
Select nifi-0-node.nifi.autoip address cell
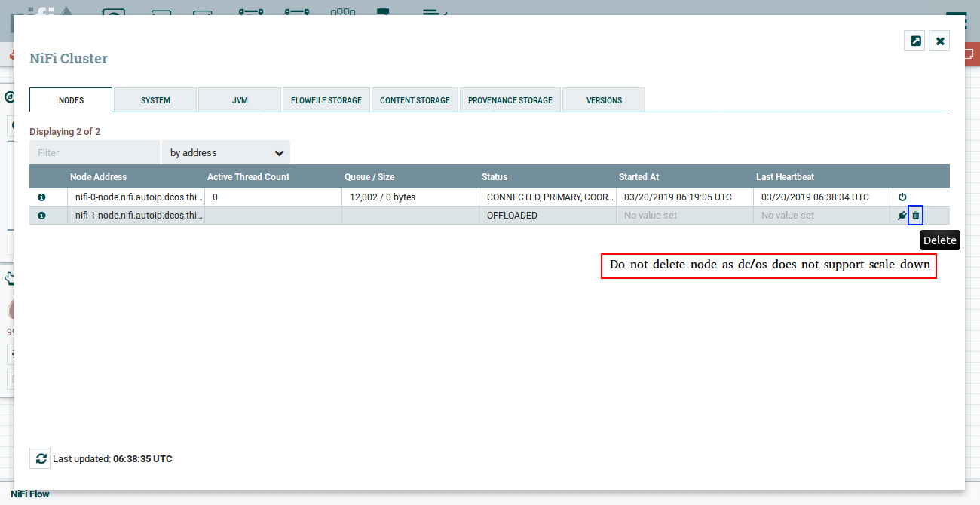tap(136, 197)
